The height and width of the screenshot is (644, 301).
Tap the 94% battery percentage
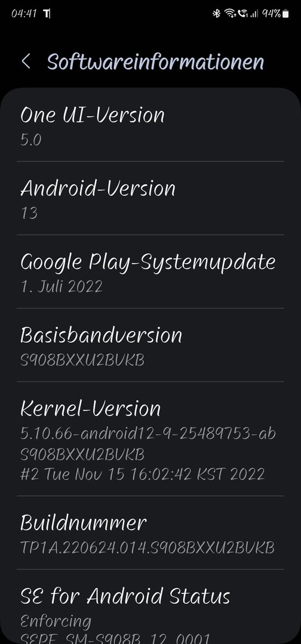[x=271, y=14]
